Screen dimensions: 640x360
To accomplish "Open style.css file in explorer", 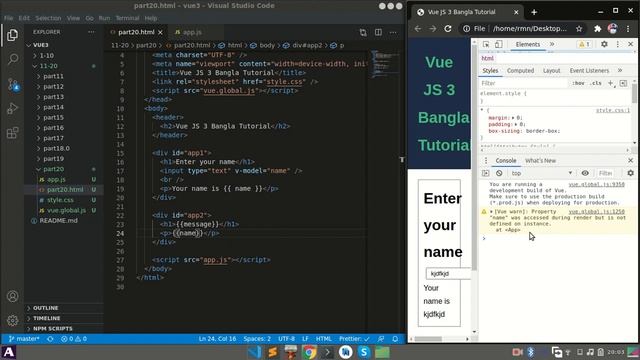I will tap(60, 200).
